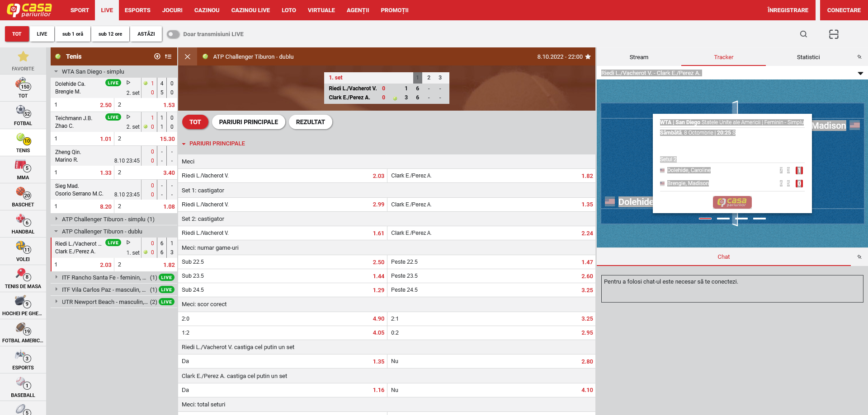The width and height of the screenshot is (868, 415).
Task: Click the chat message box
Action: coord(732,289)
